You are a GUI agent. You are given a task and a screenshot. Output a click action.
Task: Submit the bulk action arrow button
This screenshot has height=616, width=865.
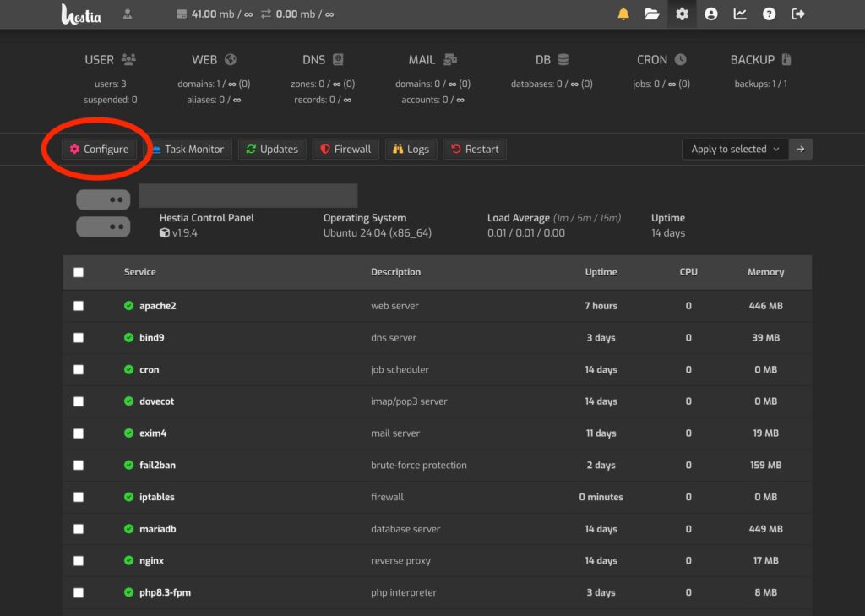click(x=801, y=149)
